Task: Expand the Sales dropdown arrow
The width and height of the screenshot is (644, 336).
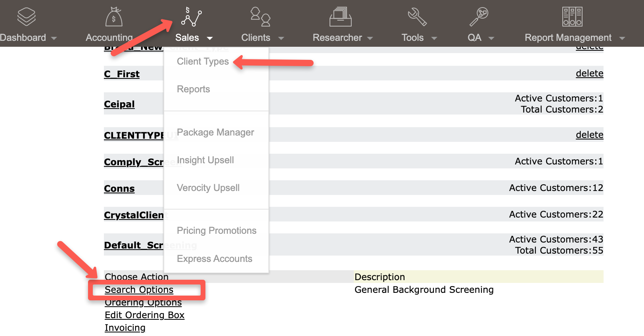Action: 210,38
